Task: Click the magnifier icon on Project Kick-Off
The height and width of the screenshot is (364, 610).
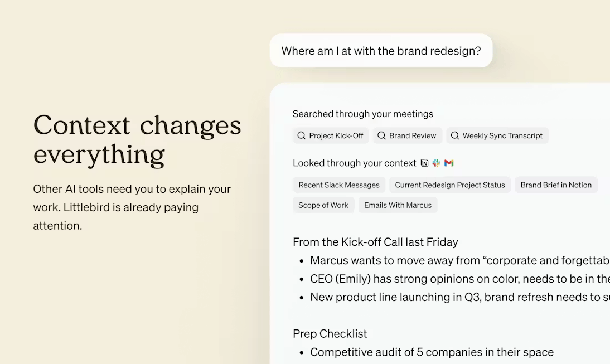Action: point(302,136)
